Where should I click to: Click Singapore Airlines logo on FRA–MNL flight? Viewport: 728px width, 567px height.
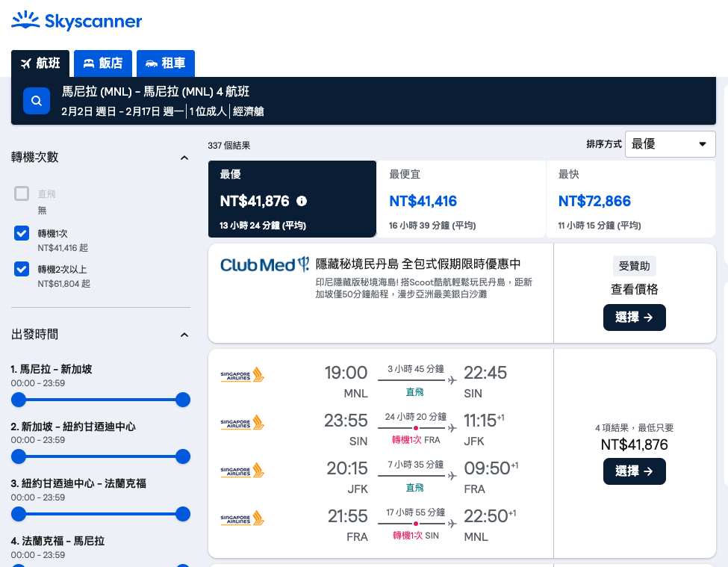[243, 518]
